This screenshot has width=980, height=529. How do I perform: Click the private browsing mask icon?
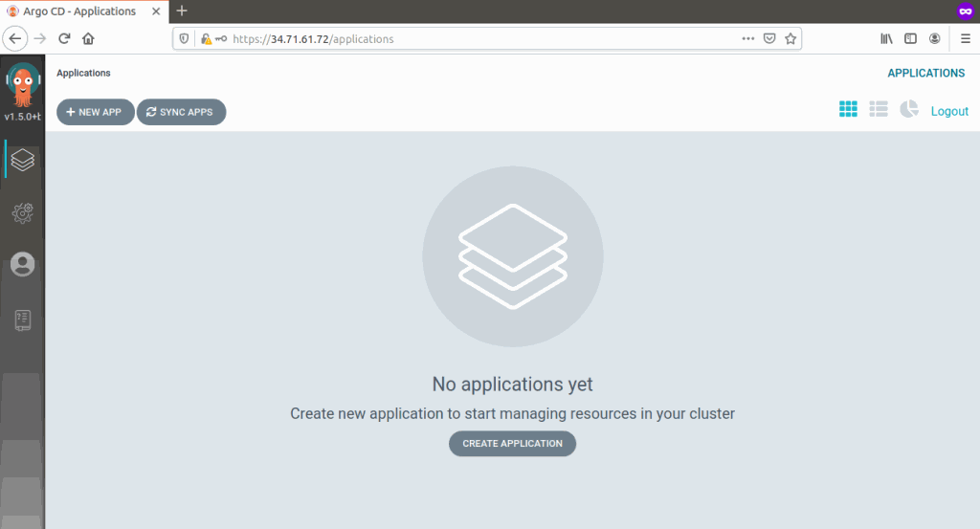(x=966, y=11)
